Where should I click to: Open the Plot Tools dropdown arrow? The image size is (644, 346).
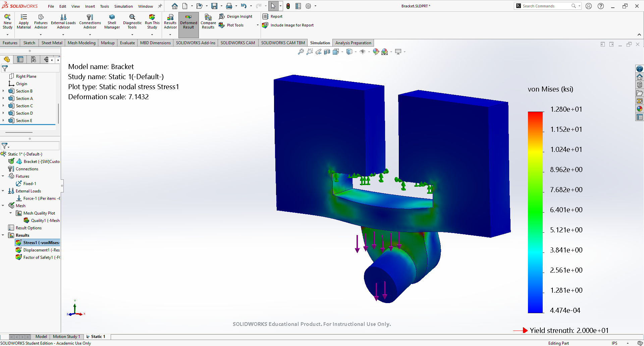[258, 25]
